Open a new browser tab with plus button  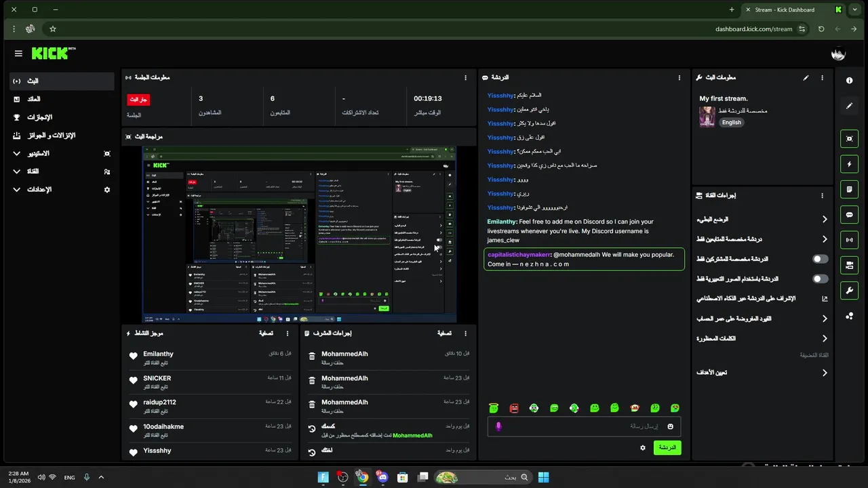click(732, 9)
